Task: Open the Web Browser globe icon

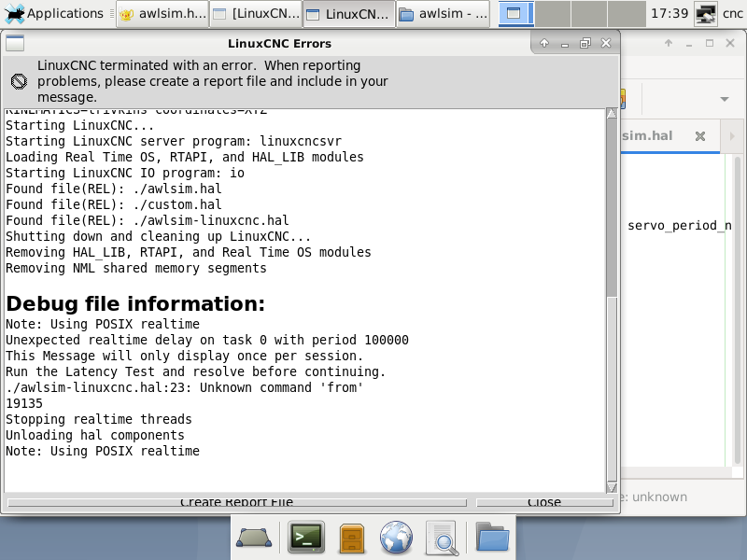Action: tap(397, 538)
